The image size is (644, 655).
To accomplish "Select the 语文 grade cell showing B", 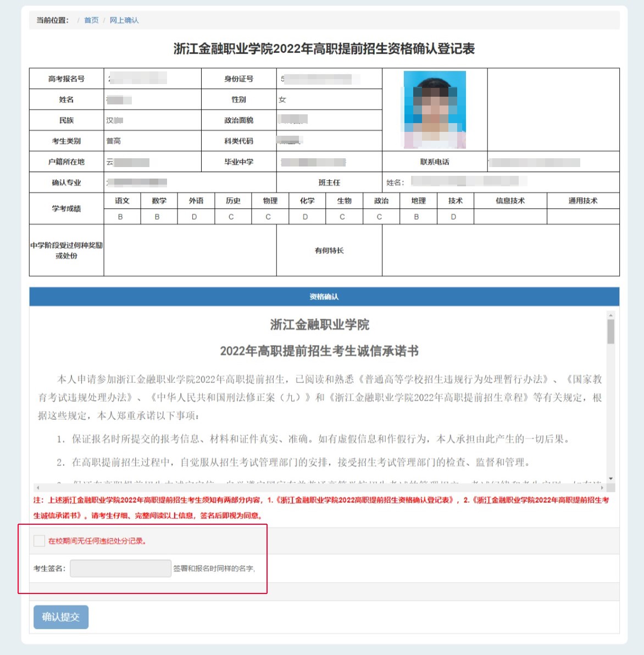I will pos(122,217).
